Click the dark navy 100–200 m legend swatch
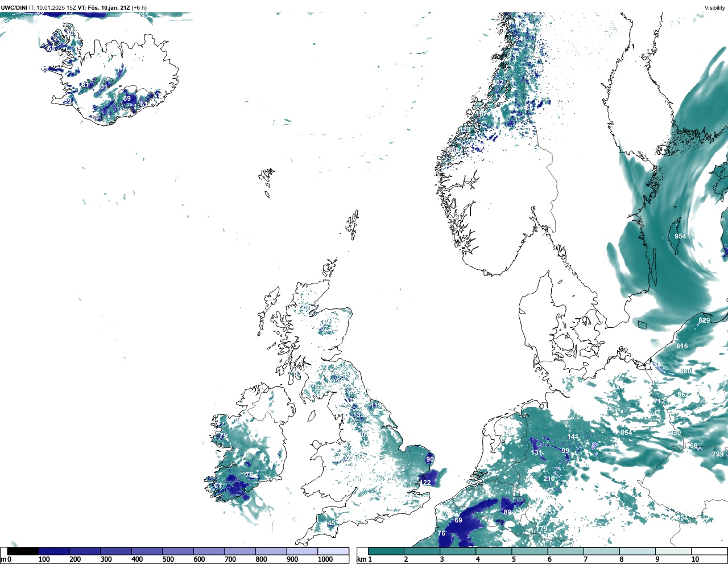 click(x=54, y=551)
